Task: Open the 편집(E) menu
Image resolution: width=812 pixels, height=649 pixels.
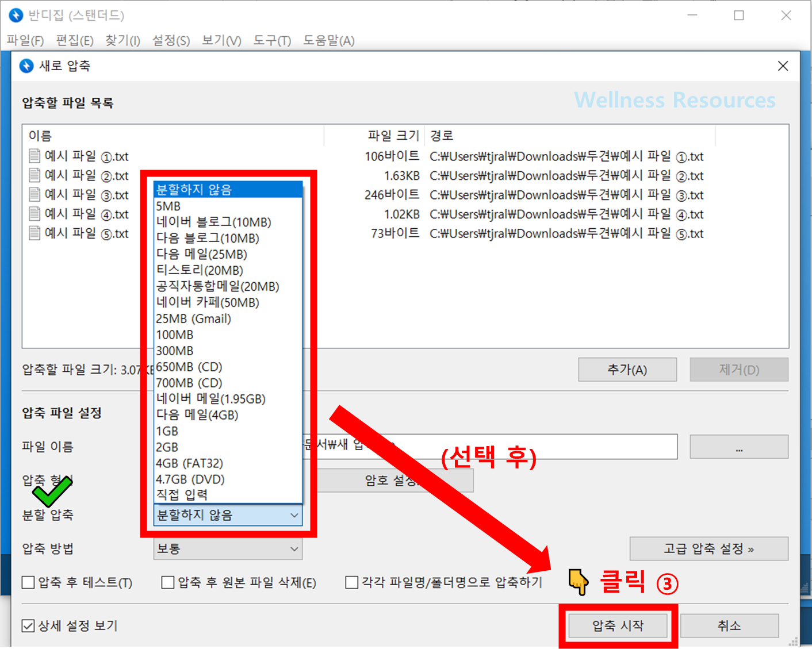Action: [x=75, y=41]
